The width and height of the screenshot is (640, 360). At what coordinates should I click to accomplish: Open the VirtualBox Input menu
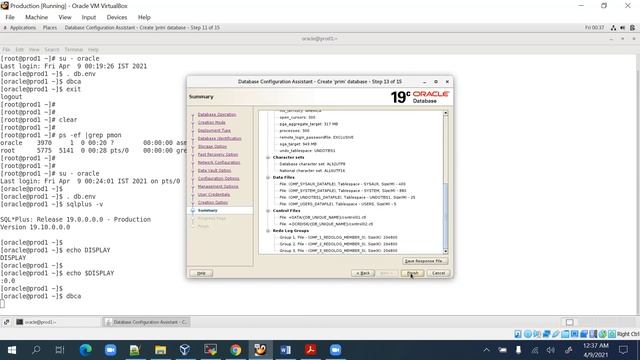click(x=89, y=17)
